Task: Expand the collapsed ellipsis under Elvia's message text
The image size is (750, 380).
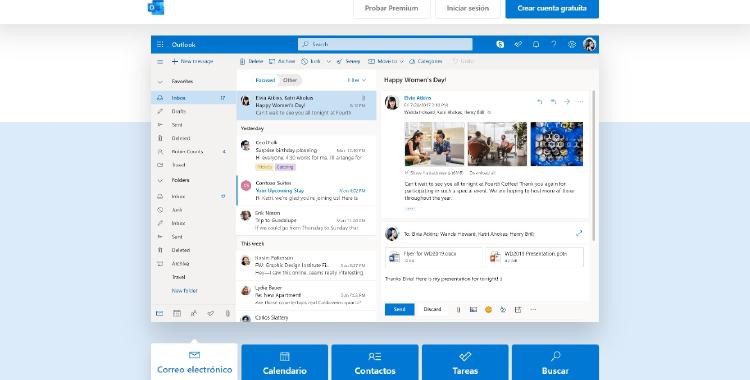Action: pyautogui.click(x=410, y=209)
